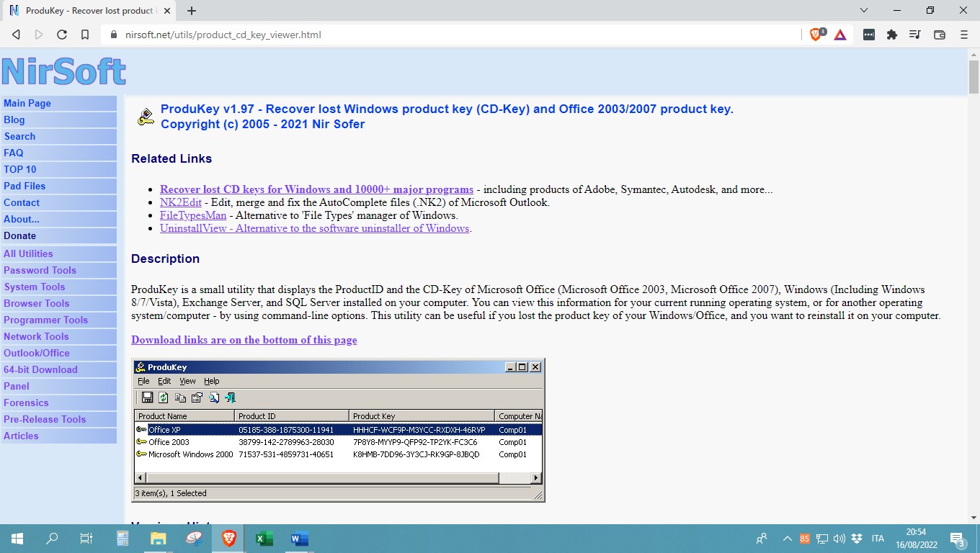Open Articles sidebar link
Image resolution: width=980 pixels, height=553 pixels.
59,436
